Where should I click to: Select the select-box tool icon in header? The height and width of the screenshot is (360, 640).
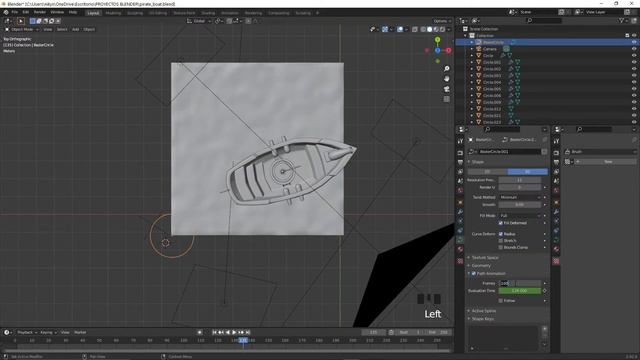[x=21, y=21]
